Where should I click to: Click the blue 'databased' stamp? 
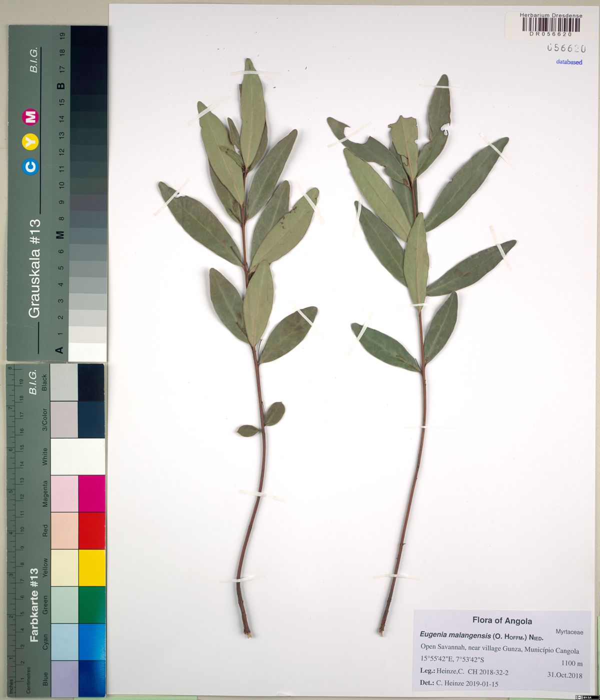569,62
